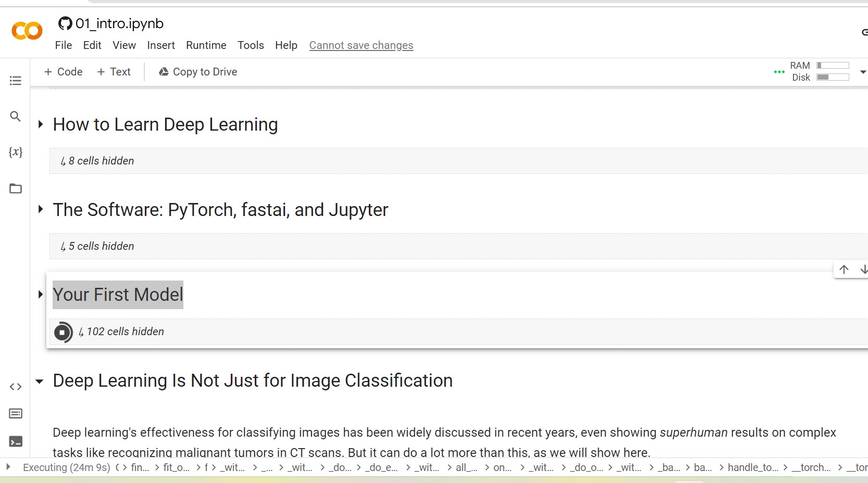Expand the How to Learn Deep Learning section
The image size is (868, 483).
(x=40, y=124)
